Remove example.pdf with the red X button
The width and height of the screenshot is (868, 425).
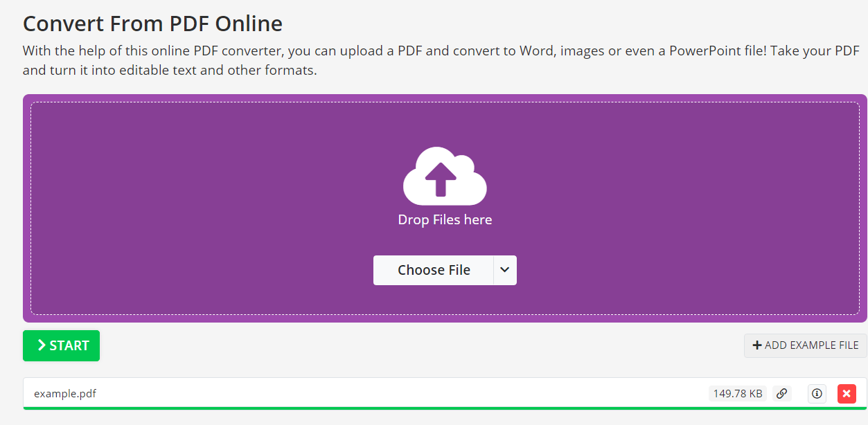coord(847,393)
